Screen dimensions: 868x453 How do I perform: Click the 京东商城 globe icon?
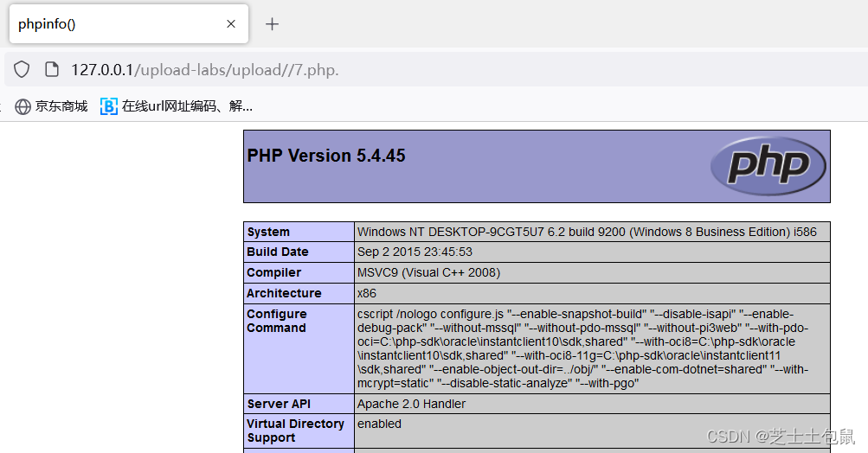[23, 106]
